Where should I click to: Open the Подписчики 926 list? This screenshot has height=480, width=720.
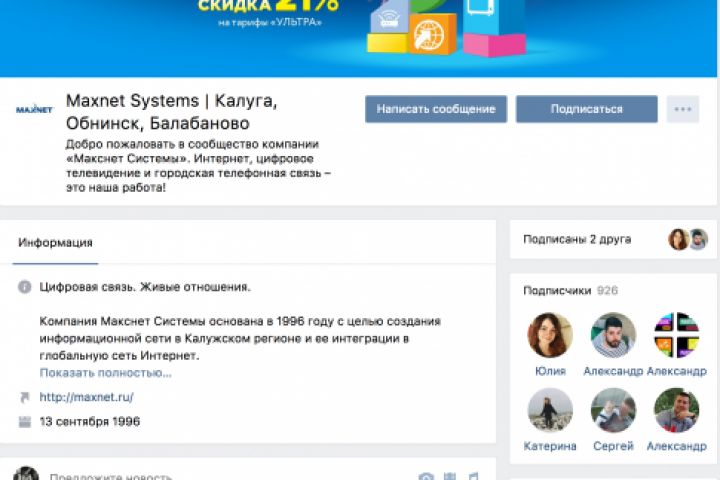(570, 291)
